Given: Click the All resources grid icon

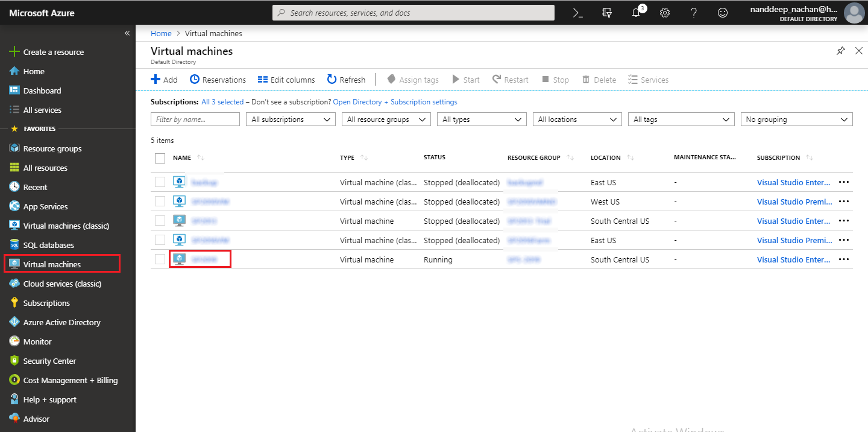Looking at the screenshot, I should coord(14,168).
